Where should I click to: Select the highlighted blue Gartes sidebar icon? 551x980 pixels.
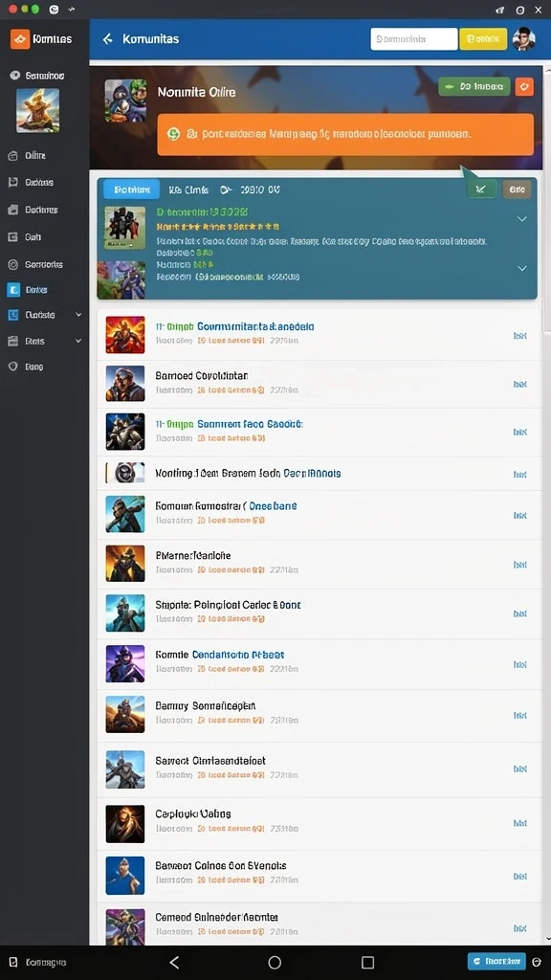coord(12,290)
